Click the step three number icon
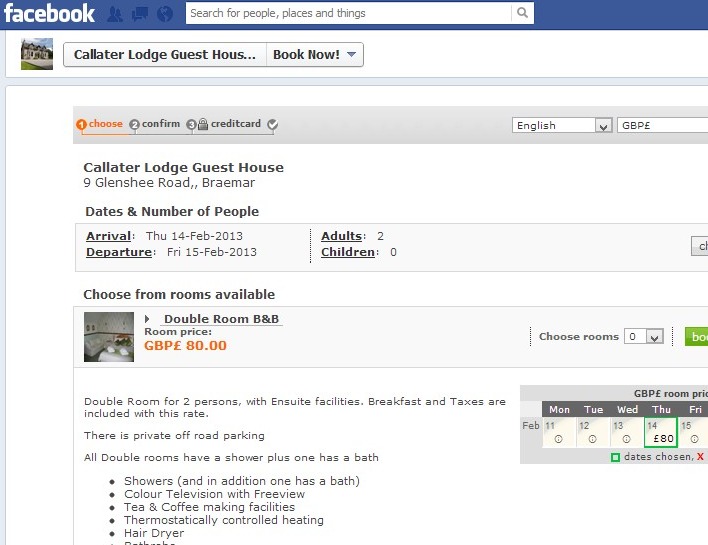Image resolution: width=708 pixels, height=545 pixels. coord(191,125)
